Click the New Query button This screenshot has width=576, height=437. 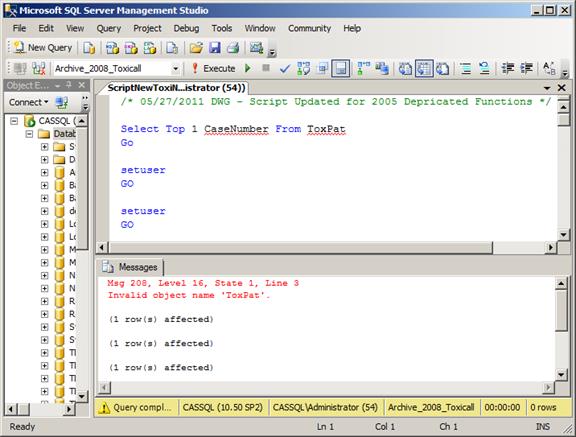43,48
